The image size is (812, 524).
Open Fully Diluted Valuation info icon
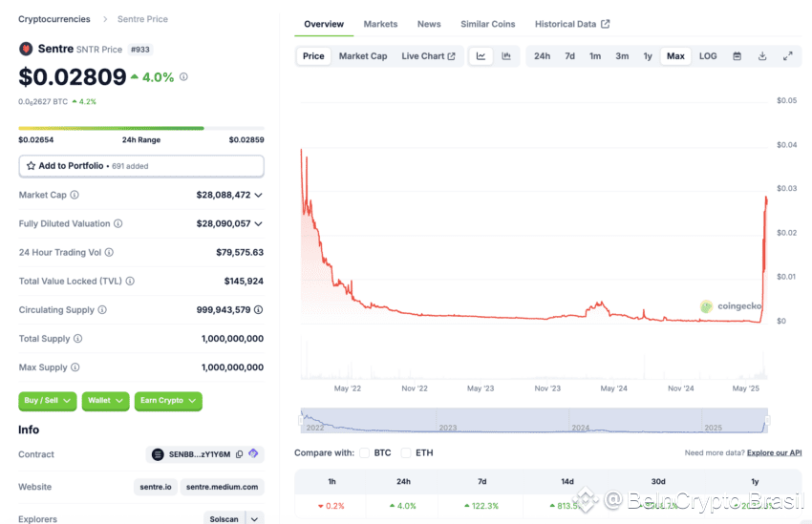click(x=118, y=223)
